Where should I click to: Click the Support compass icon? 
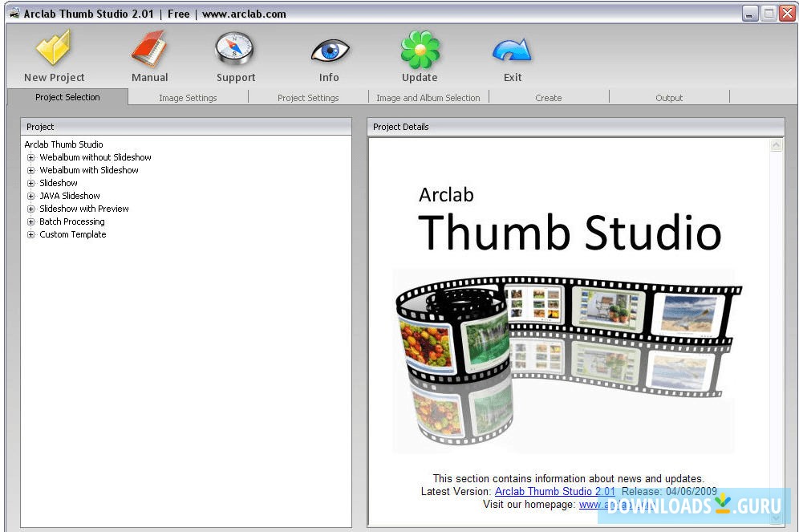tap(235, 50)
